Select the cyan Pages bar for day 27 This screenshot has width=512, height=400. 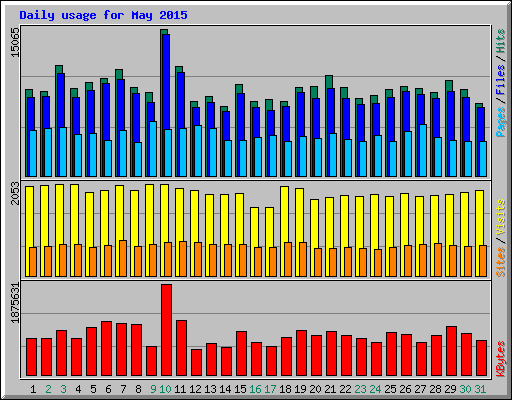(x=423, y=150)
